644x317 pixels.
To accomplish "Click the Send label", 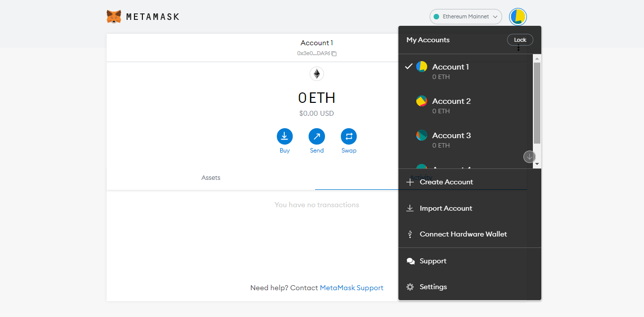I will tap(317, 151).
